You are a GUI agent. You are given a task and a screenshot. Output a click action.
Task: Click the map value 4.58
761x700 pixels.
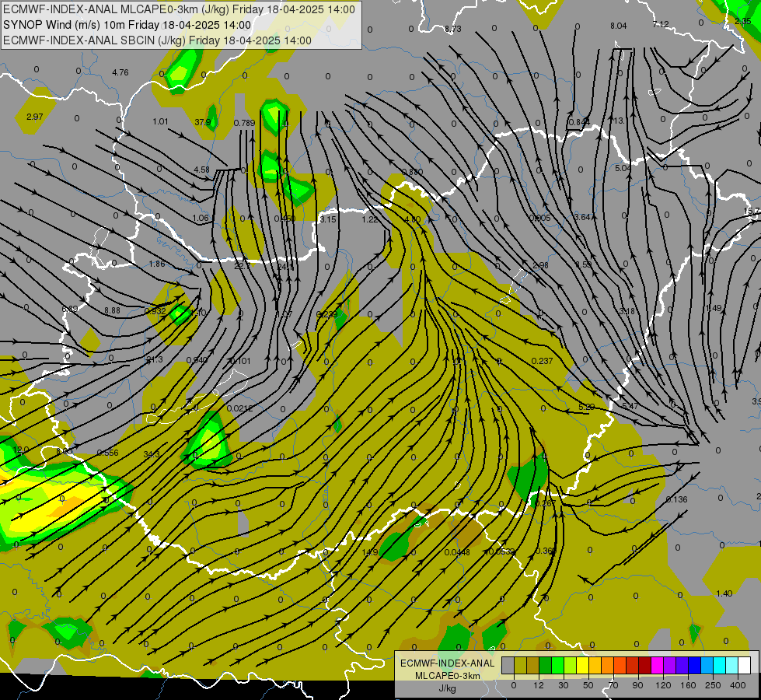[201, 170]
